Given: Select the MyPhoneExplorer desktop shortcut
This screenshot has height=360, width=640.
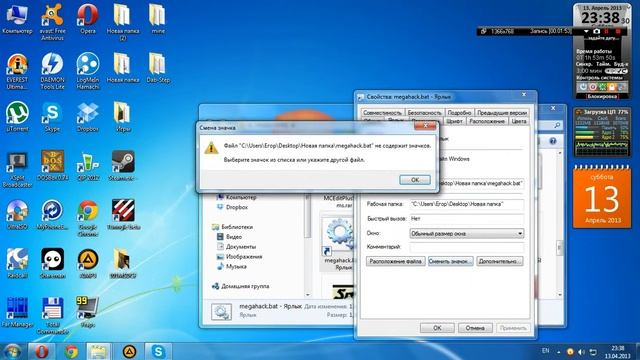Looking at the screenshot, I should click(52, 215).
